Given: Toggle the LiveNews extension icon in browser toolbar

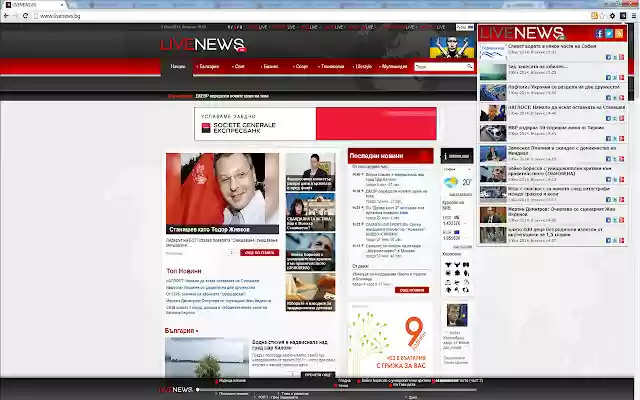Looking at the screenshot, I should click(x=623, y=16).
